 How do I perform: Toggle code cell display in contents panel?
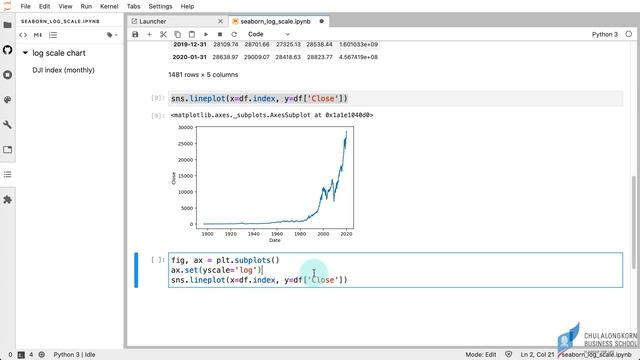click(x=23, y=35)
